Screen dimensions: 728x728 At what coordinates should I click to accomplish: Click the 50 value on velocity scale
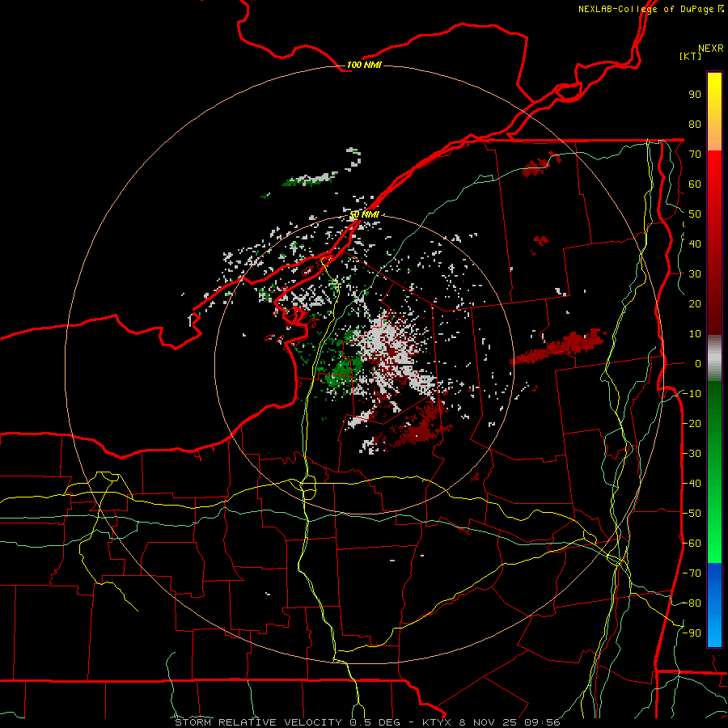click(695, 214)
